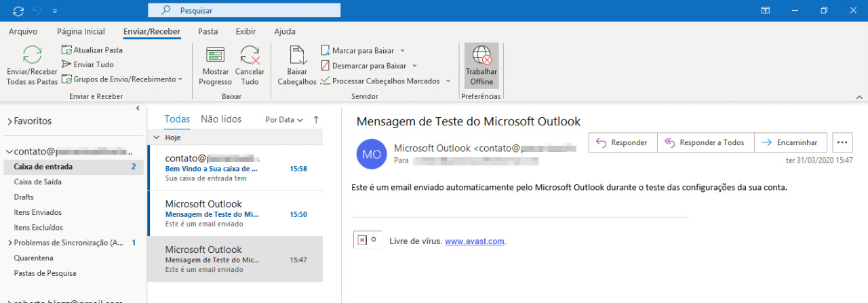868x303 pixels.
Task: Click the sync icon in title bar
Action: [x=18, y=11]
